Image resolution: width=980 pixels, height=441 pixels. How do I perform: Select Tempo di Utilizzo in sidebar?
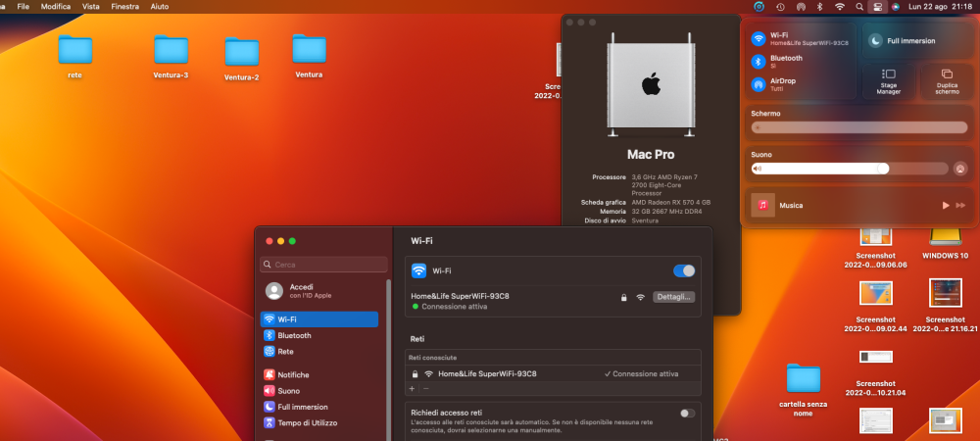[319, 423]
